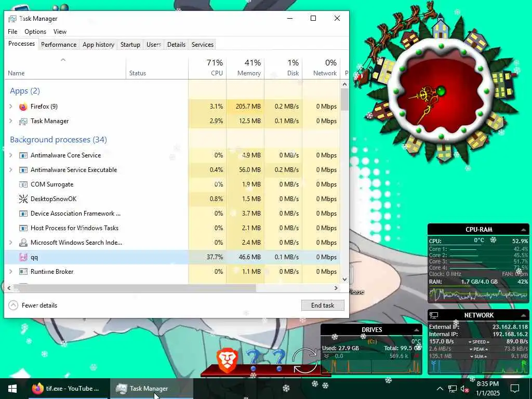Sort processes by Disk column

click(x=283, y=68)
